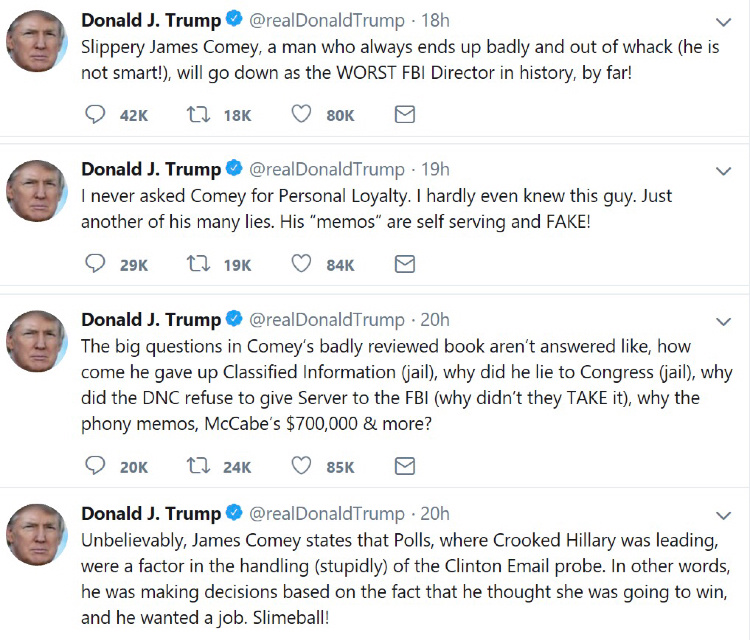
Task: Send the Slippery James Comey tweet via message
Action: [404, 115]
